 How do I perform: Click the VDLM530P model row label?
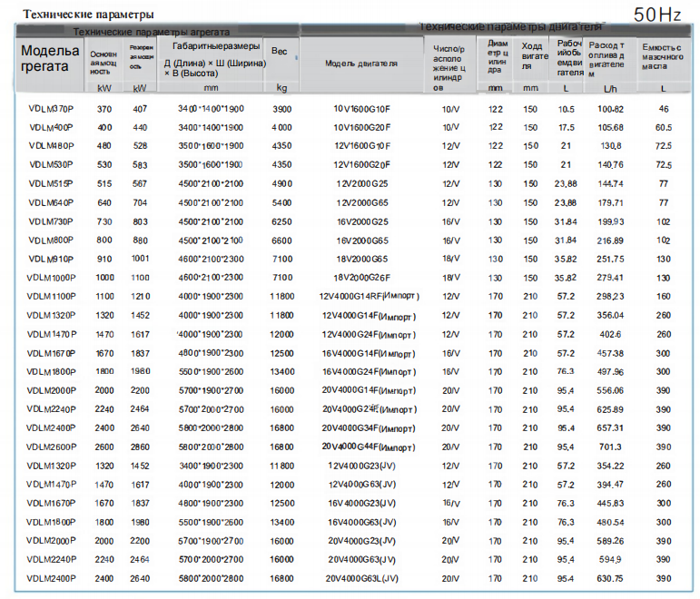pyautogui.click(x=51, y=164)
